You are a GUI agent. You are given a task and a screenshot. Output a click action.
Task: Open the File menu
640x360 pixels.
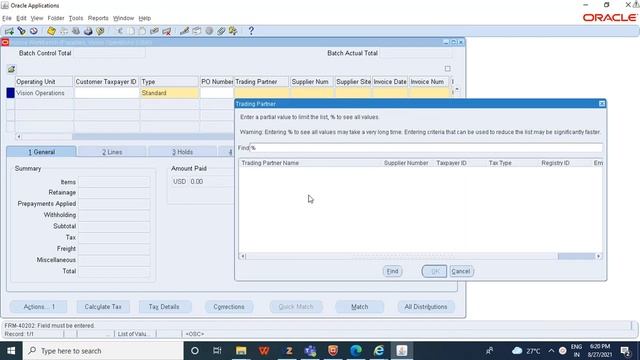pos(7,18)
